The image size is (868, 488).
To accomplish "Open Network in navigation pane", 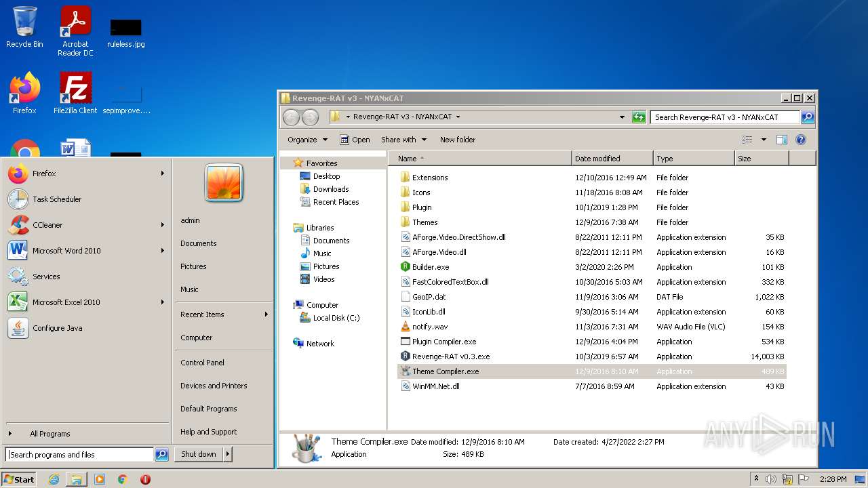I will [x=313, y=344].
